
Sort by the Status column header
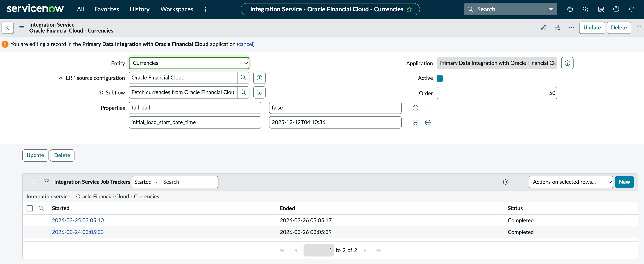click(x=515, y=208)
